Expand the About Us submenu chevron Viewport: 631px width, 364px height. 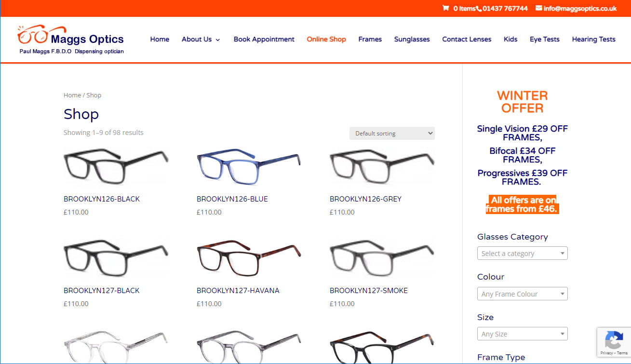[x=218, y=40]
